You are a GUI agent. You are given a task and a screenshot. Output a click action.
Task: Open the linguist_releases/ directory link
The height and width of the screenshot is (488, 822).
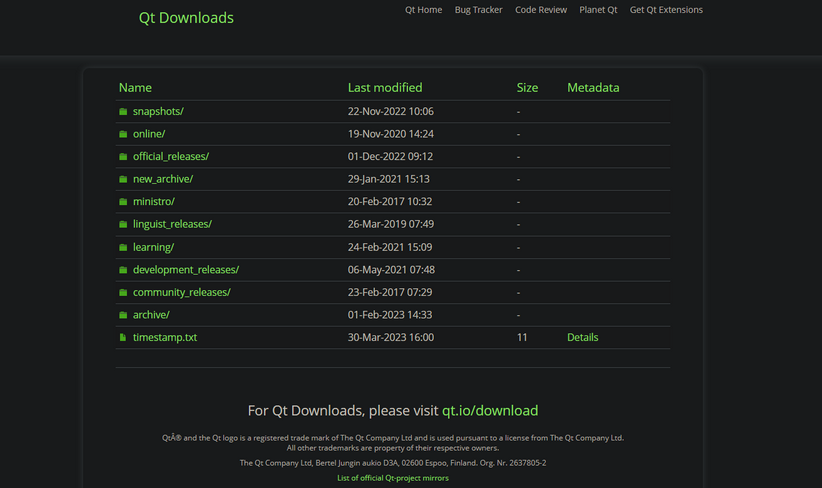coord(172,224)
